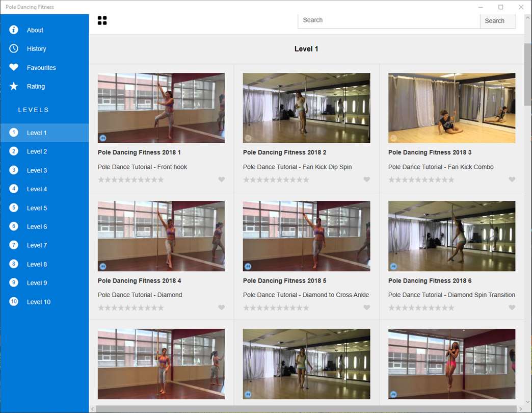The width and height of the screenshot is (532, 413).
Task: Click the horizontal scrollbar right arrow
Action: click(520, 409)
